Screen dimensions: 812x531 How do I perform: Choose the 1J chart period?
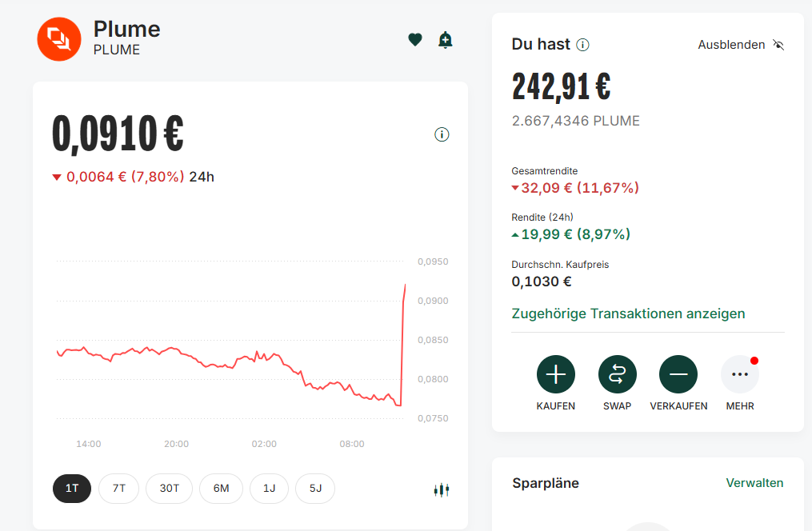click(x=269, y=488)
